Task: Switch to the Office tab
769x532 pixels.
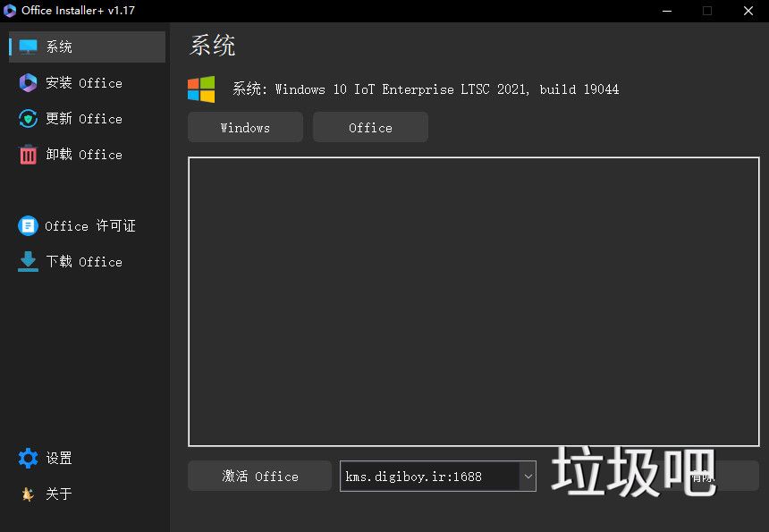Action: click(370, 127)
